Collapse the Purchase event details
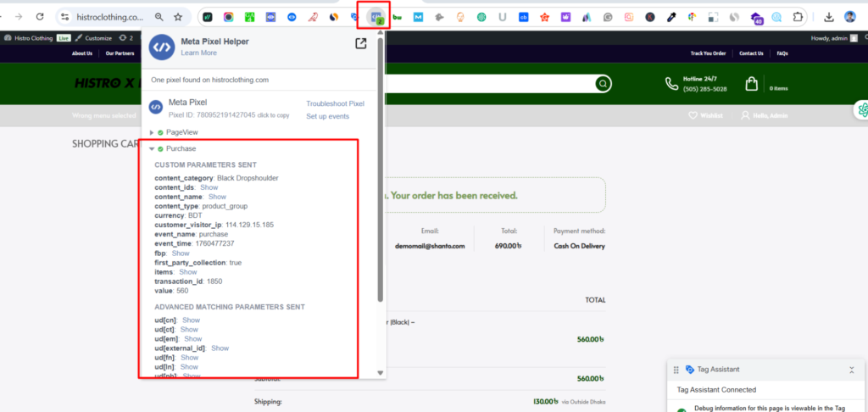868x412 pixels. pyautogui.click(x=152, y=149)
